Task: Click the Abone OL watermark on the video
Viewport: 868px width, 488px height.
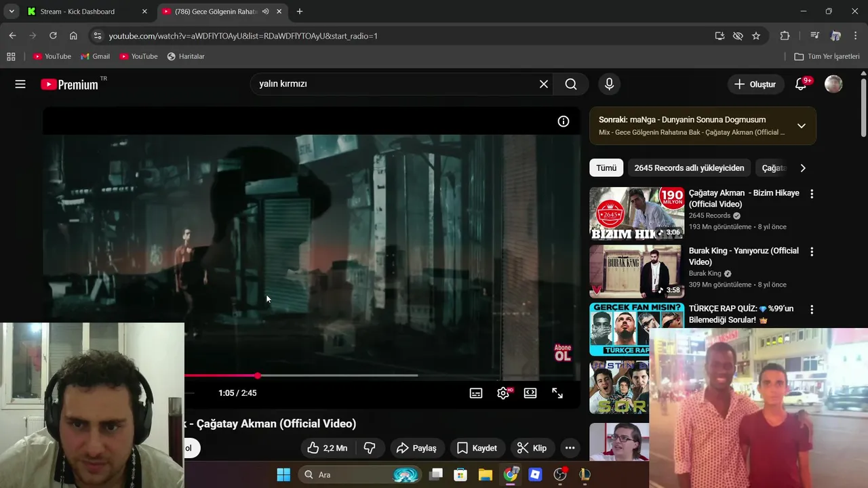Action: tap(563, 352)
